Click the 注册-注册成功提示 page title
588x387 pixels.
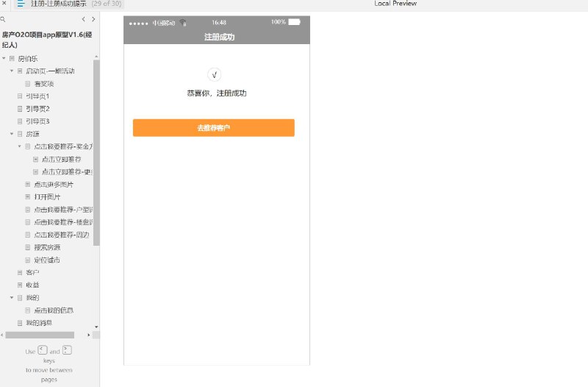(59, 4)
